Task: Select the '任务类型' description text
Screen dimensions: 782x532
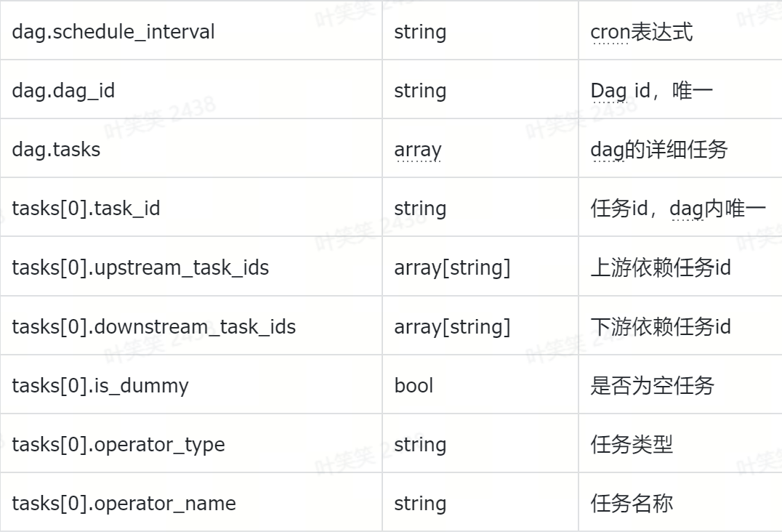Action: pos(632,444)
